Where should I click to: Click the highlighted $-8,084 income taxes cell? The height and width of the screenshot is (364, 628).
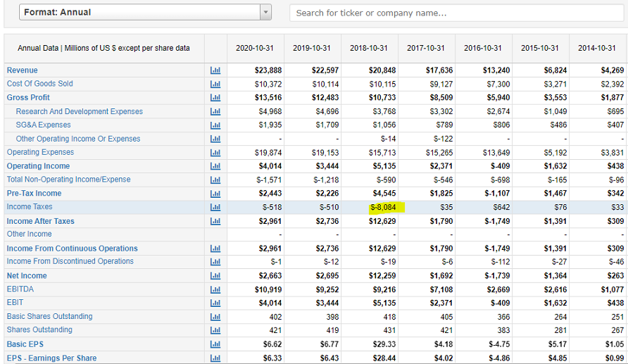click(382, 207)
